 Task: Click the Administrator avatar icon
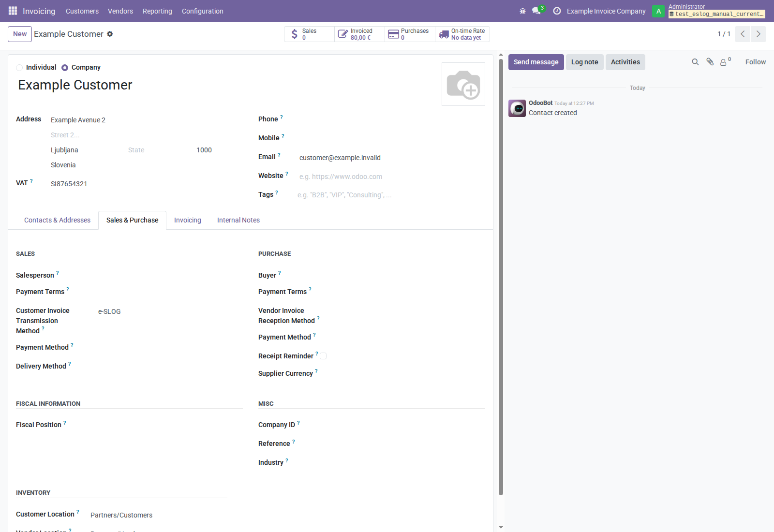(658, 11)
